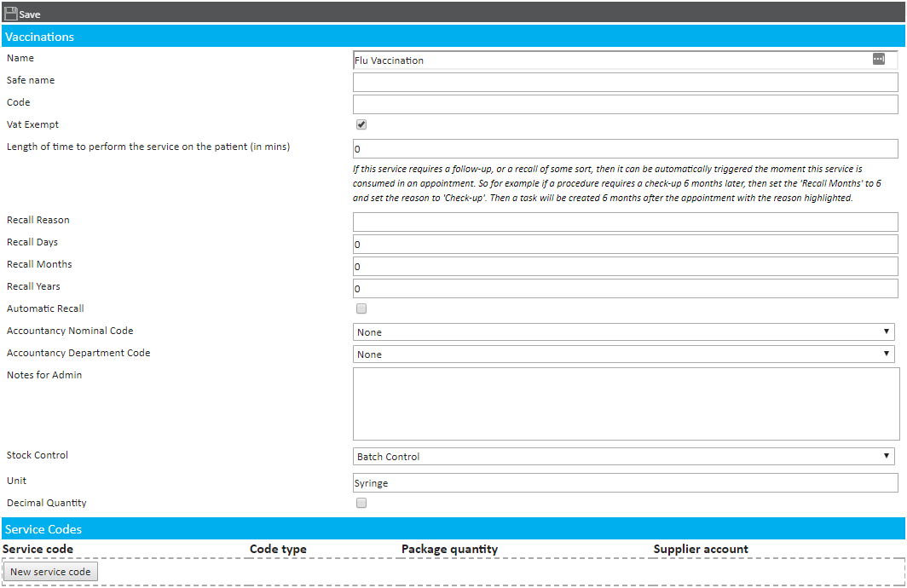
Task: Tick the Decimal Quantity checkbox
Action: coord(361,503)
